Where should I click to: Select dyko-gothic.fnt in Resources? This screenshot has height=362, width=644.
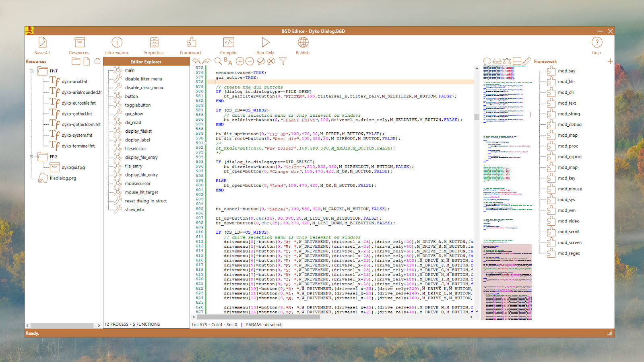tap(76, 114)
